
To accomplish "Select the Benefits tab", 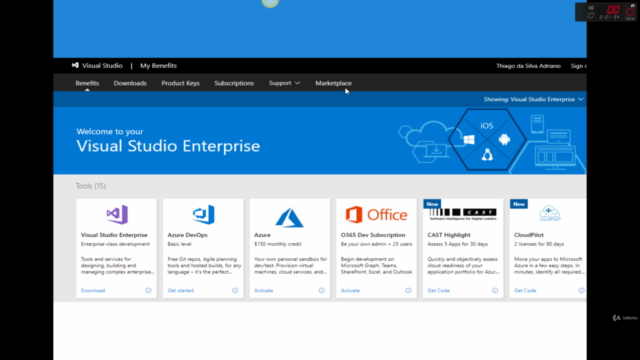I will pyautogui.click(x=87, y=83).
